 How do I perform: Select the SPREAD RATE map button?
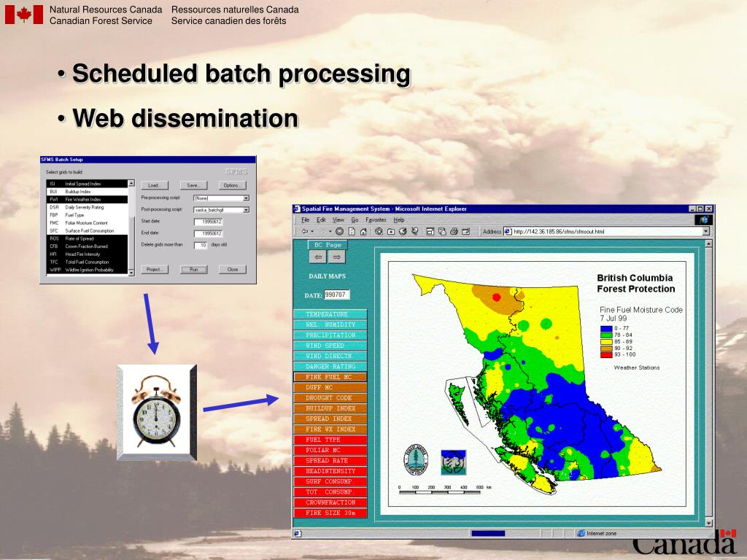coord(330,461)
